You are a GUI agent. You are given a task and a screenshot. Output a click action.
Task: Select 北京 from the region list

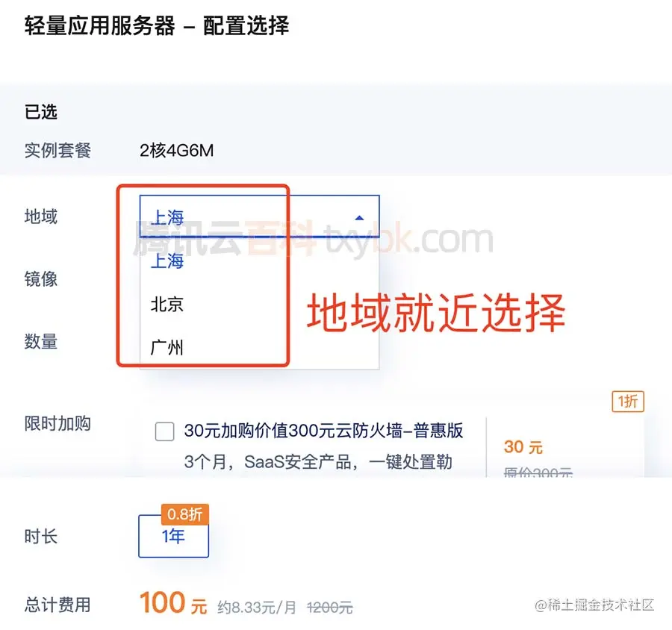point(167,304)
